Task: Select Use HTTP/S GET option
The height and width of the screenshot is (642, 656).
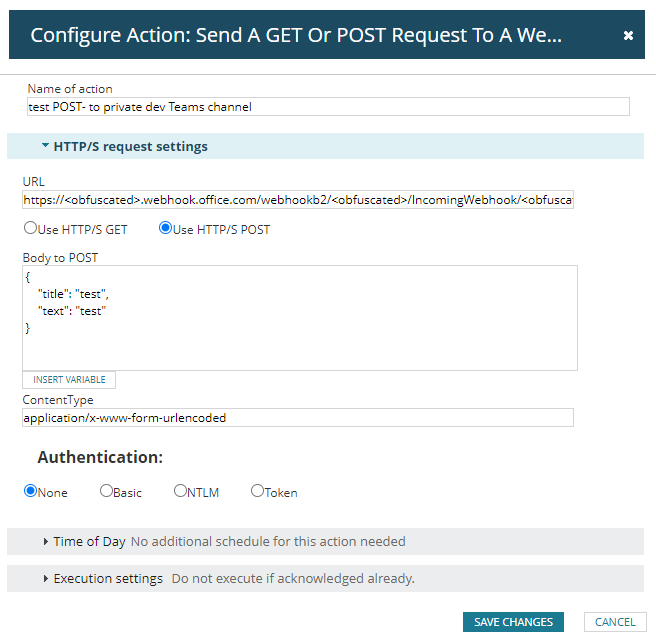Action: click(x=30, y=228)
